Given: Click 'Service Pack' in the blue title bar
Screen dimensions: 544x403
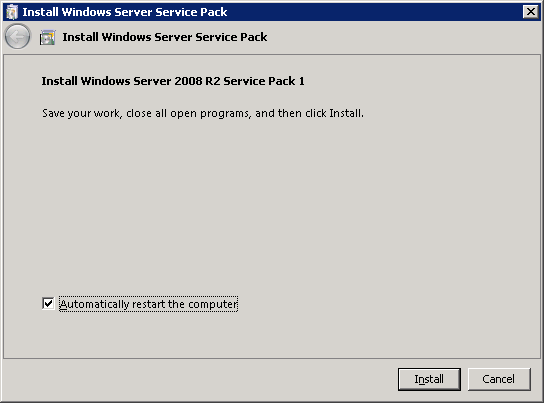Looking at the screenshot, I should click(191, 12).
